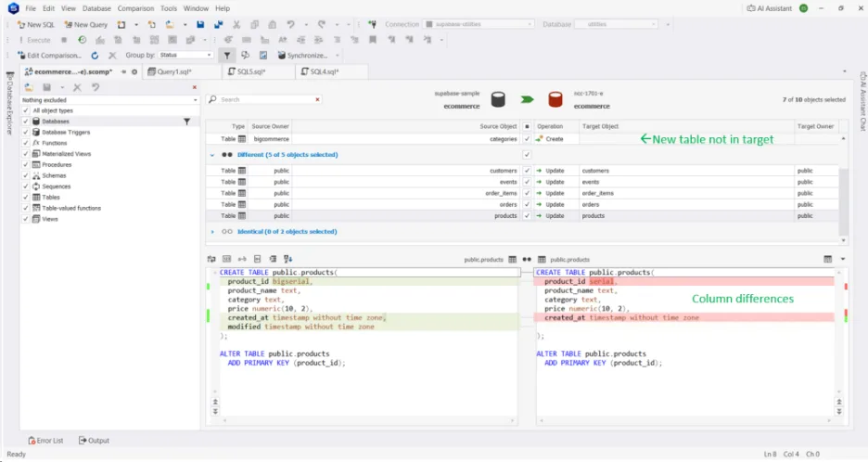This screenshot has width=868, height=462.
Task: Open the Comparison menu
Action: pos(135,8)
